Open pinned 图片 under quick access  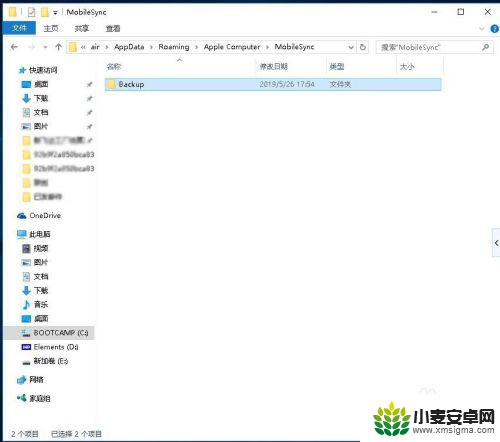pos(41,126)
